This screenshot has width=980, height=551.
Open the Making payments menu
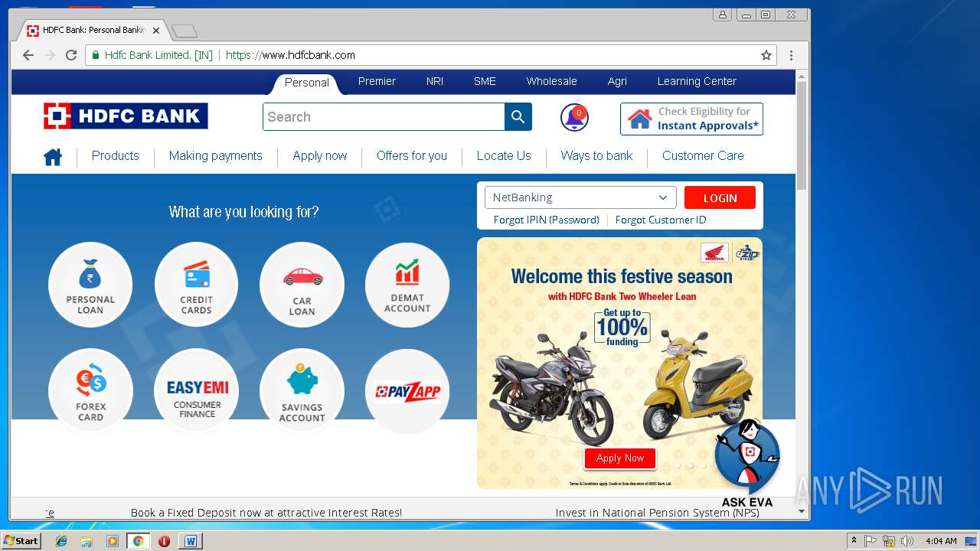click(216, 155)
